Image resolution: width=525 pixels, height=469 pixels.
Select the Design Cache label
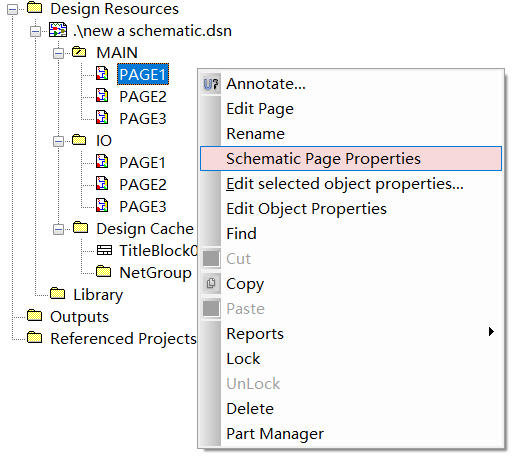tap(145, 229)
